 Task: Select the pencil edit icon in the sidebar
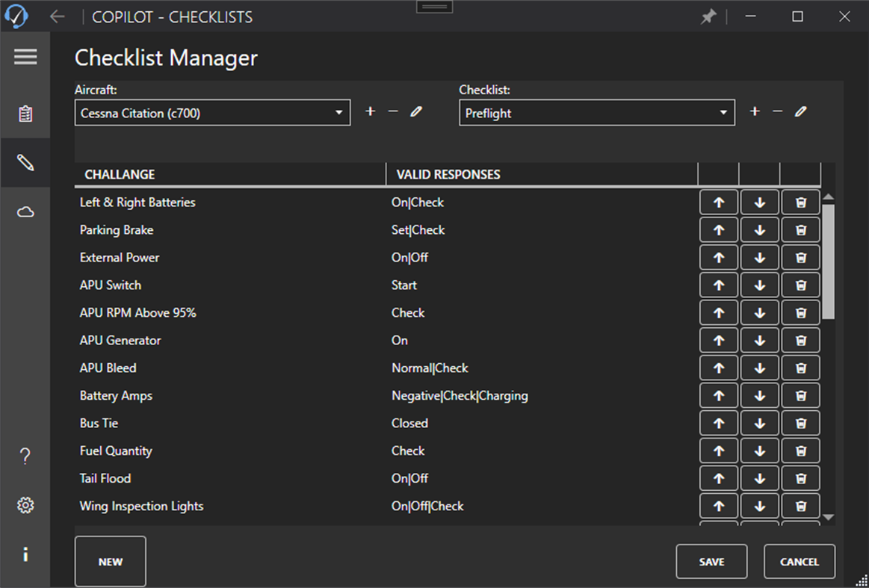pos(25,162)
